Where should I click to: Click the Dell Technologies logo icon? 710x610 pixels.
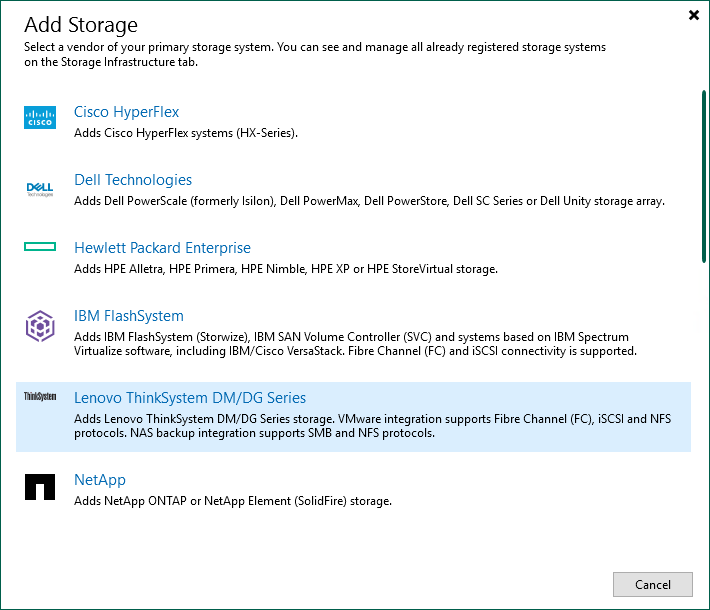tap(40, 188)
